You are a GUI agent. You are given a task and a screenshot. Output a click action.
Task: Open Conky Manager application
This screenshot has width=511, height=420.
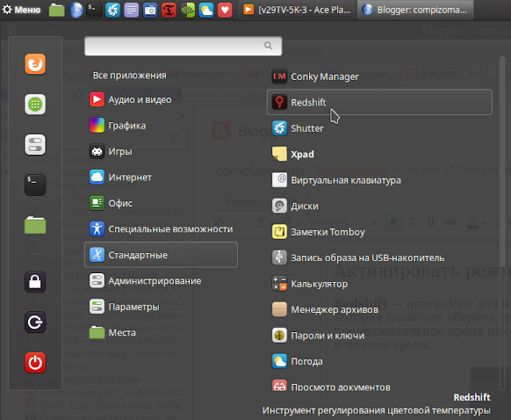click(379, 76)
